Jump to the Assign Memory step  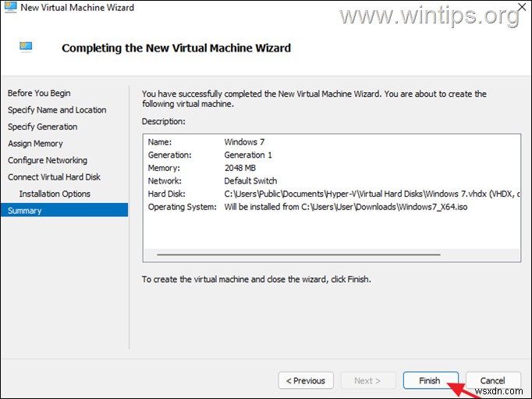point(35,144)
